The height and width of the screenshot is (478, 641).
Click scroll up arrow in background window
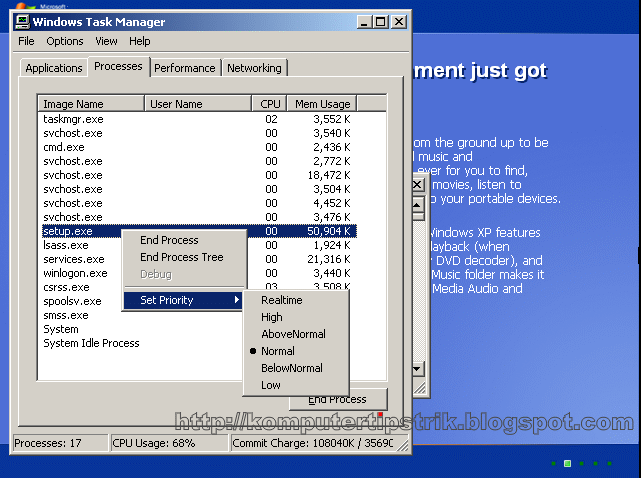pos(417,205)
